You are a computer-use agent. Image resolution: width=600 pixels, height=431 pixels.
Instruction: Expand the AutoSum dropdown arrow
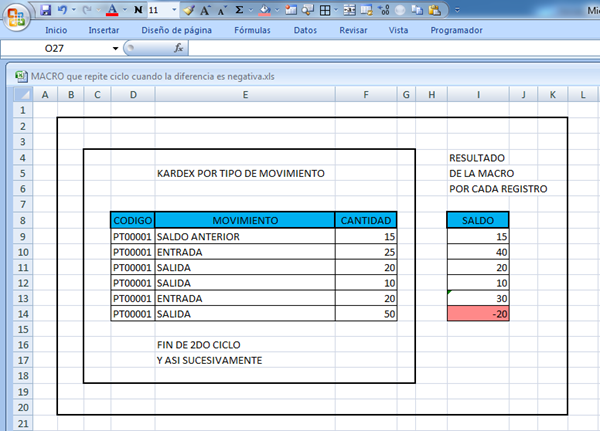[x=251, y=10]
